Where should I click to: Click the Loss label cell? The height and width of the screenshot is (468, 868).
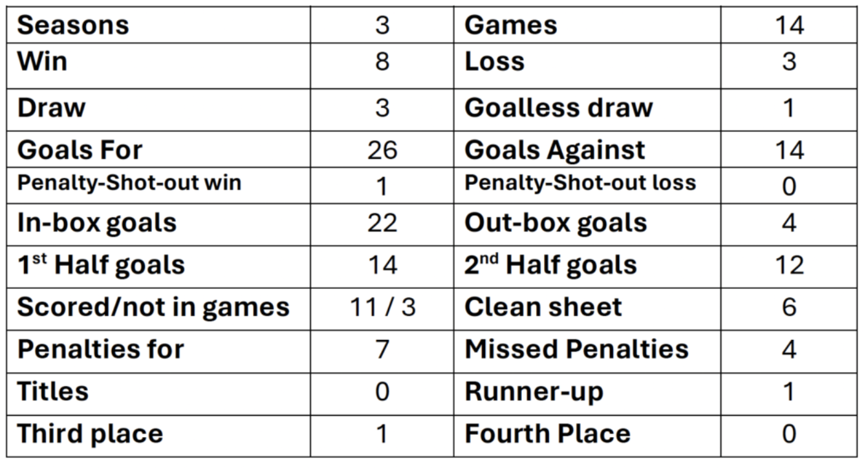coord(587,66)
